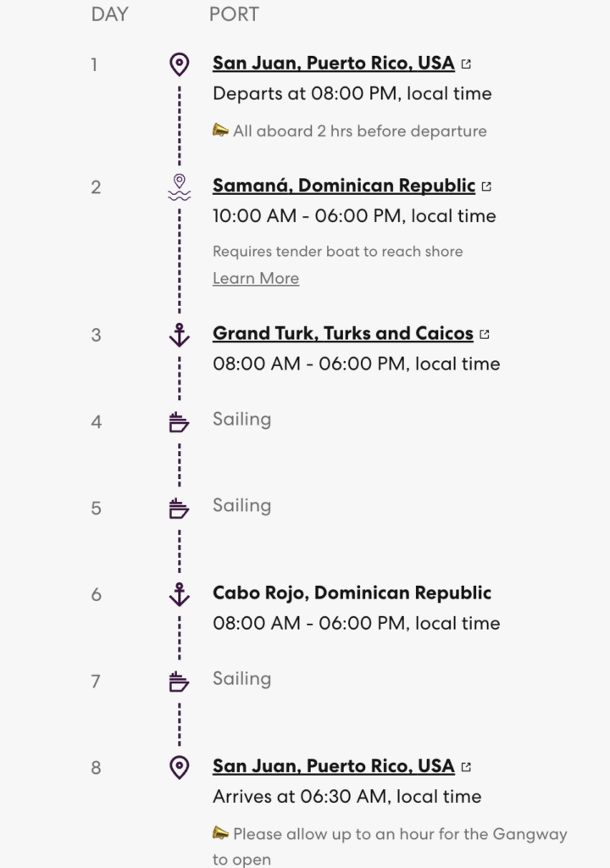Click Learn More about tender boats

pos(256,278)
